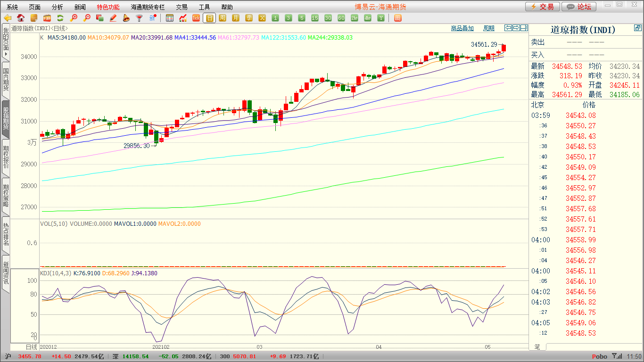Open the 周期 period link
The height and width of the screenshot is (362, 644).
pyautogui.click(x=489, y=28)
